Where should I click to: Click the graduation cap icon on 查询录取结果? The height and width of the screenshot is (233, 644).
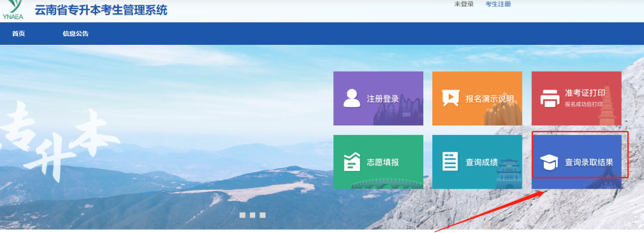pyautogui.click(x=549, y=163)
